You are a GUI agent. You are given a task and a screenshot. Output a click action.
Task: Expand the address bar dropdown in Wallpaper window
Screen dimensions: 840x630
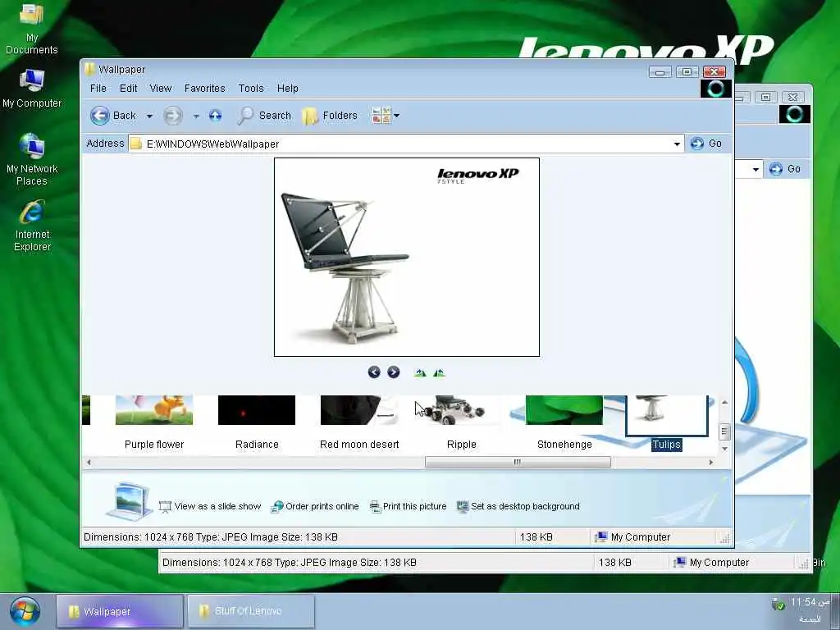click(x=677, y=144)
